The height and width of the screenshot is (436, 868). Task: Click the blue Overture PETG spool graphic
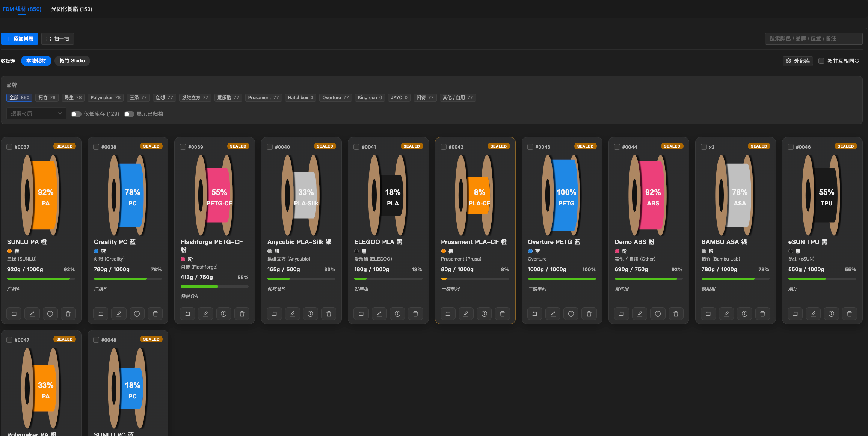562,195
